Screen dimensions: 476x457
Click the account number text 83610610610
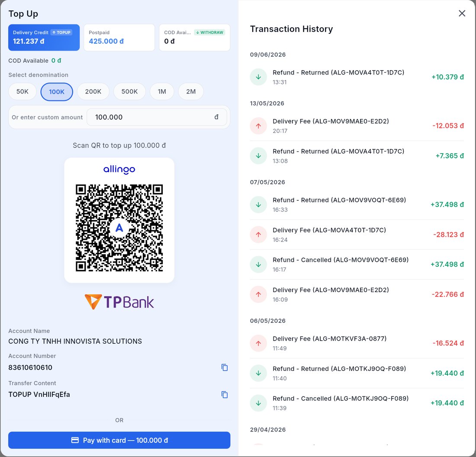(x=30, y=367)
